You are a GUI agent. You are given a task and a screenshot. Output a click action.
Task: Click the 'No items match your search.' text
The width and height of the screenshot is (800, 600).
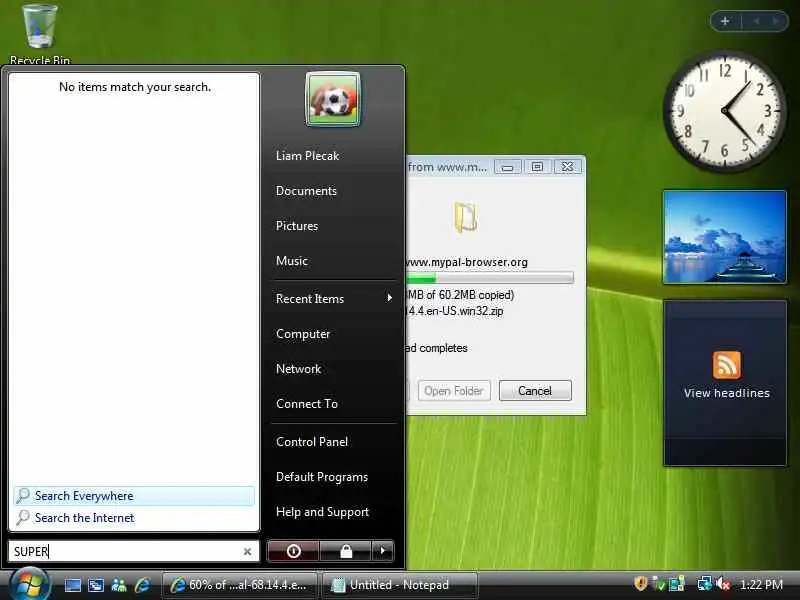135,87
